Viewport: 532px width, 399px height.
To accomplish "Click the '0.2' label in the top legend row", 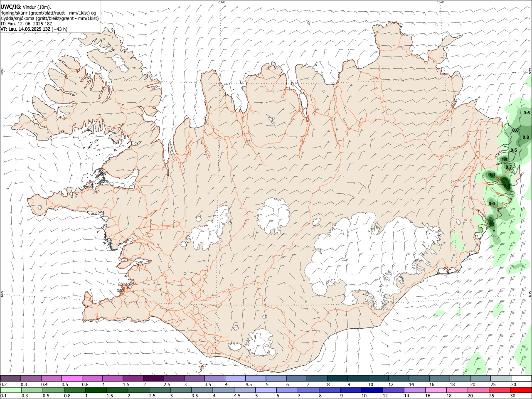I will pyautogui.click(x=3, y=384).
